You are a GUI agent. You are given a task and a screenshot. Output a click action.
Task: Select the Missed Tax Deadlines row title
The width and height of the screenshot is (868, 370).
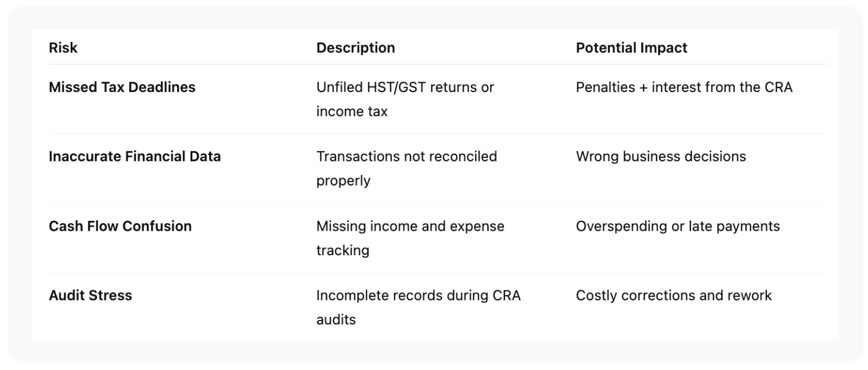coord(122,87)
